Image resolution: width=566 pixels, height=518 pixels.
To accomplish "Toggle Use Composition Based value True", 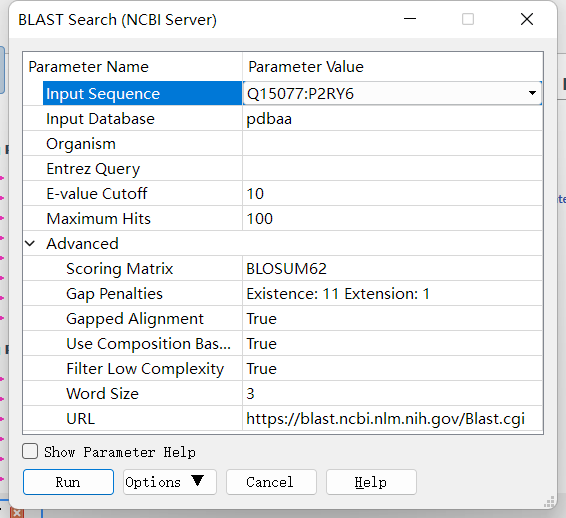I will (392, 343).
